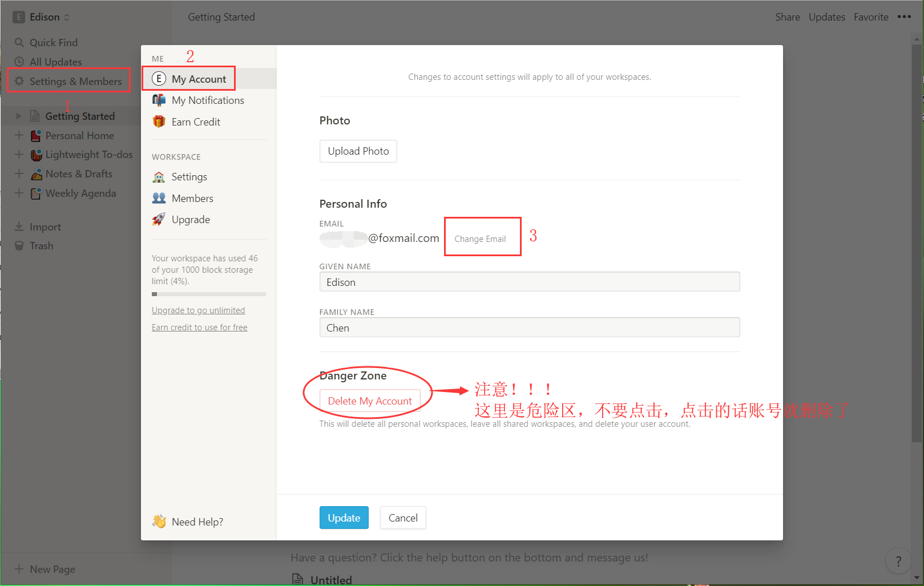Expand the Personal Home page with plus
The height and width of the screenshot is (586, 924).
(x=19, y=135)
